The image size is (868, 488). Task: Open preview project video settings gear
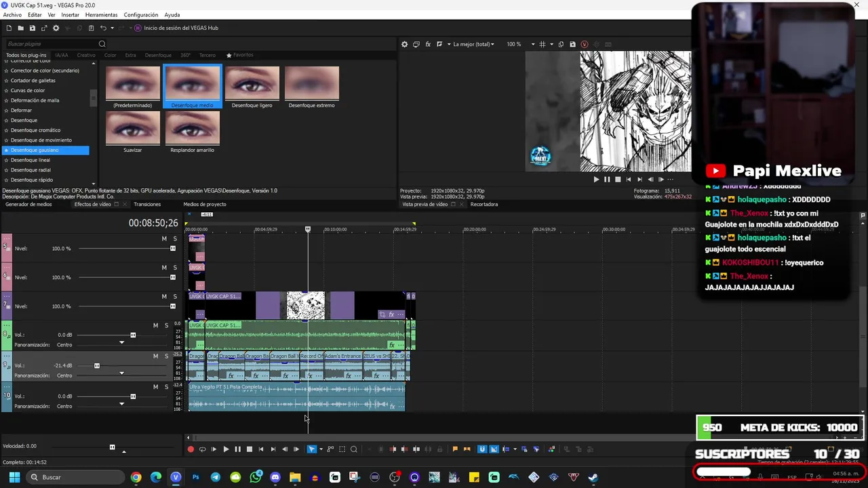(x=405, y=44)
